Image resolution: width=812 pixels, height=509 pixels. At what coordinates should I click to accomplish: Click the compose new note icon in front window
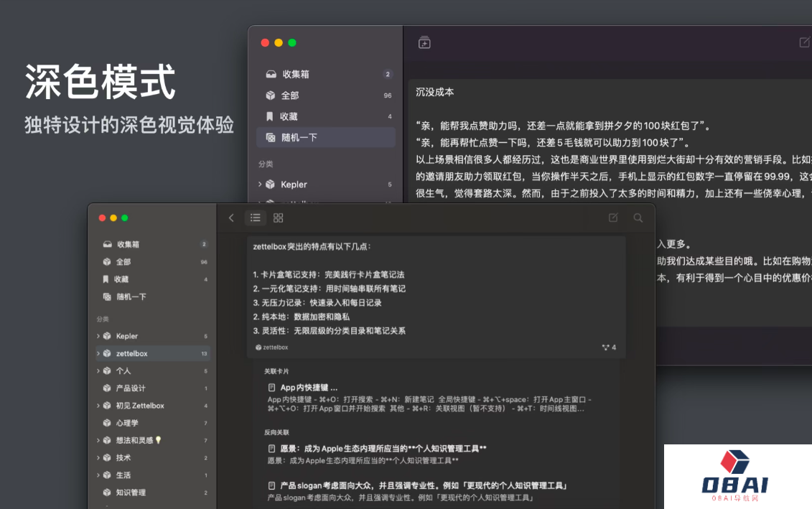[613, 218]
